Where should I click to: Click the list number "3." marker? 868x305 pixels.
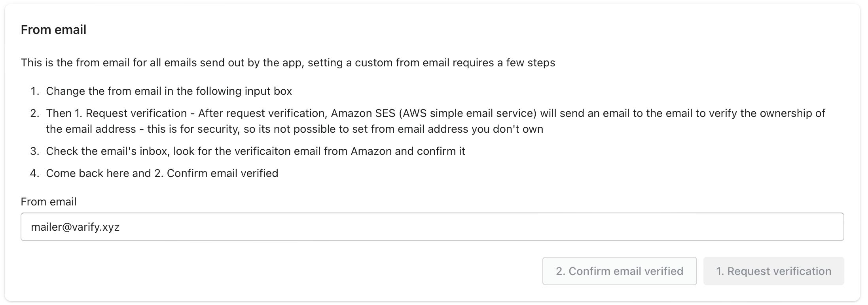[35, 151]
